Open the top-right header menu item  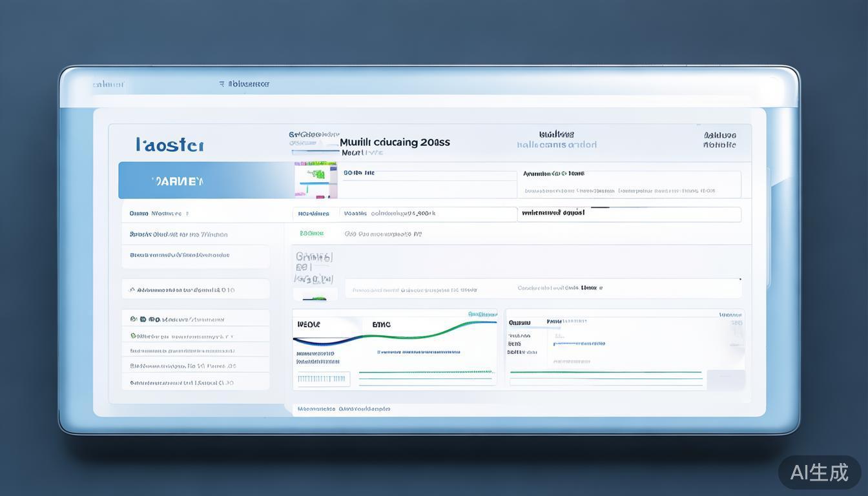(719, 140)
